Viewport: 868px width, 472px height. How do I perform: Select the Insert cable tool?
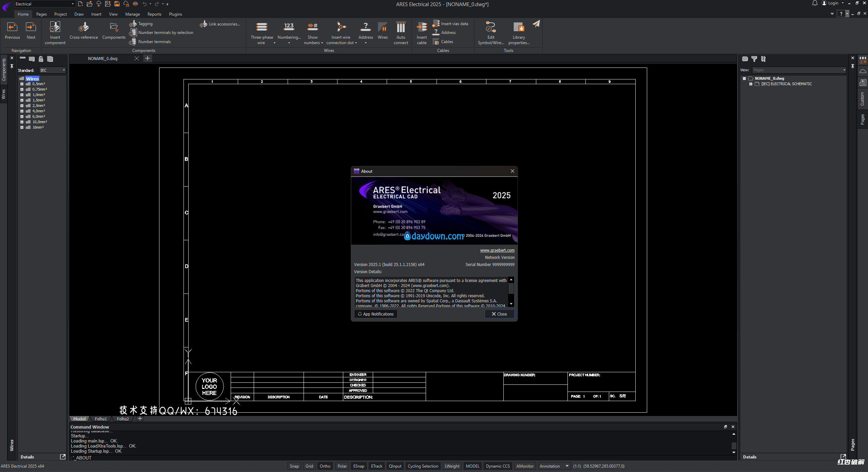(x=422, y=33)
